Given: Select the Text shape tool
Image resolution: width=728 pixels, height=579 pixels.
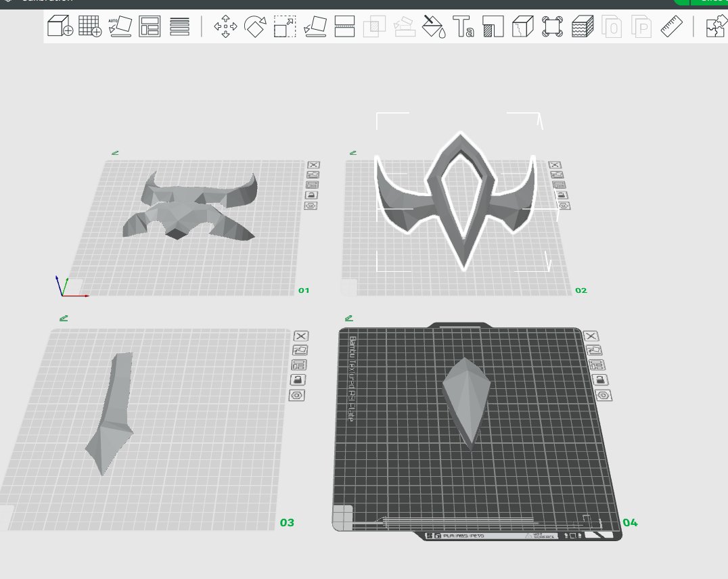Looking at the screenshot, I should (463, 26).
